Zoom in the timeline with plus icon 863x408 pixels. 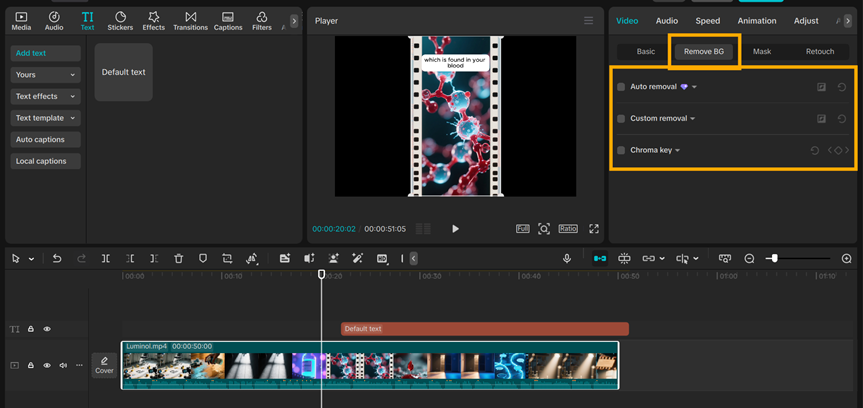tap(847, 259)
